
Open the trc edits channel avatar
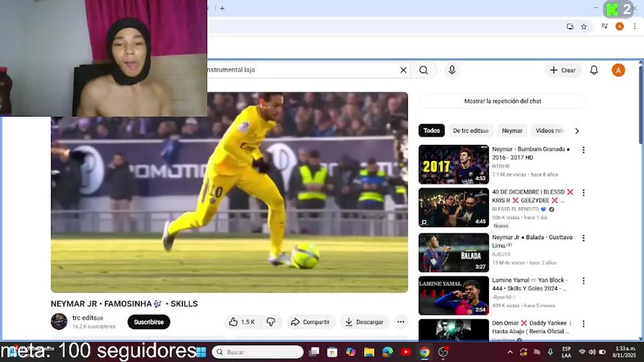[59, 322]
